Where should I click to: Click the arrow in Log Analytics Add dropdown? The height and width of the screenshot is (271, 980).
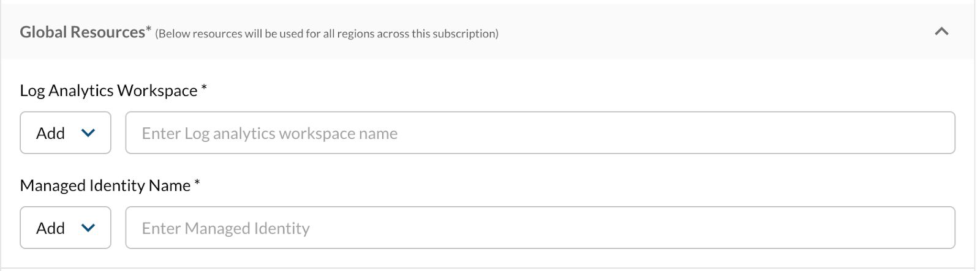(88, 133)
